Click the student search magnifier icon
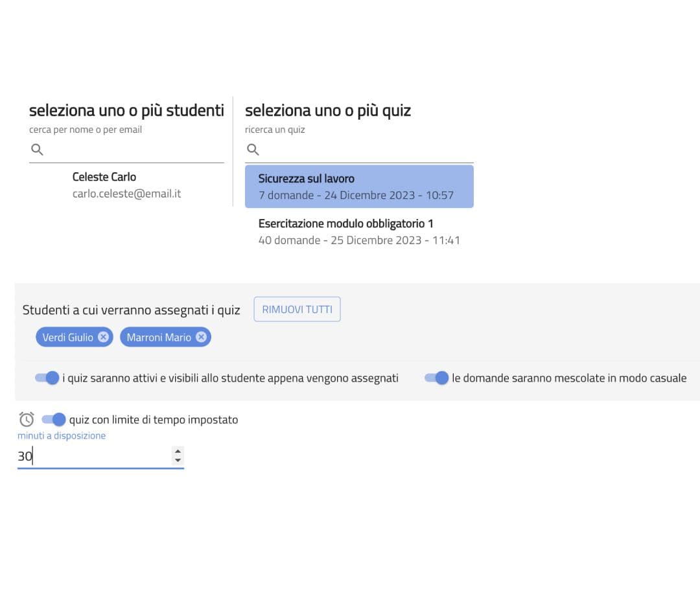Viewport: 700px width, 596px height. pyautogui.click(x=38, y=150)
